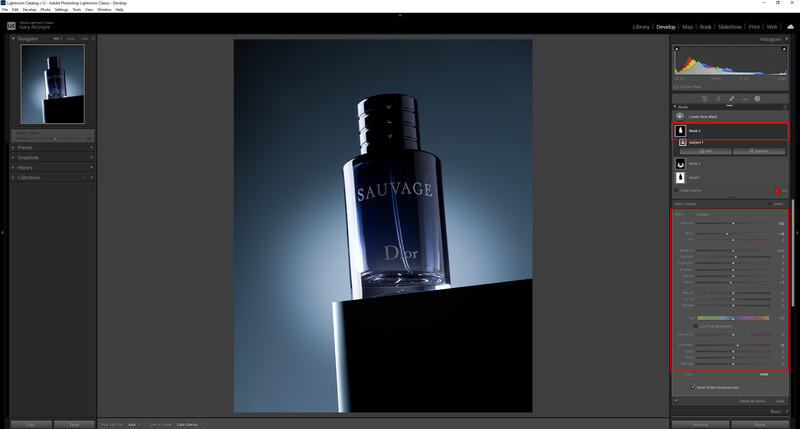Click the Navigator preview thumbnail
This screenshot has width=800, height=429.
[53, 84]
